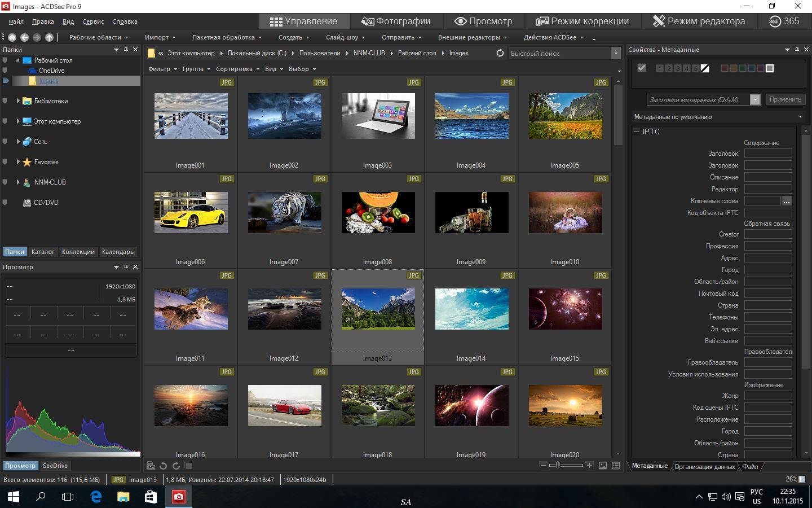Toggle Easy-Select marker for Библиотеки
Image resolution: width=812 pixels, height=508 pixels.
5,101
